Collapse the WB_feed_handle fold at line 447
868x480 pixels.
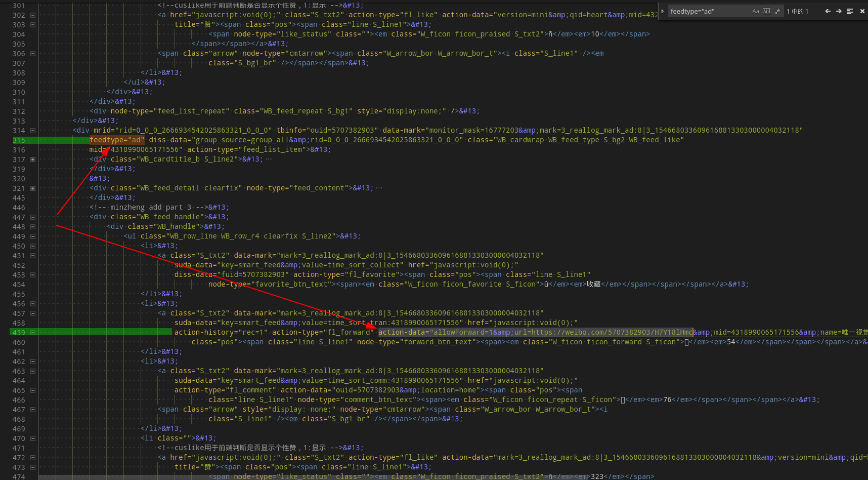point(33,217)
